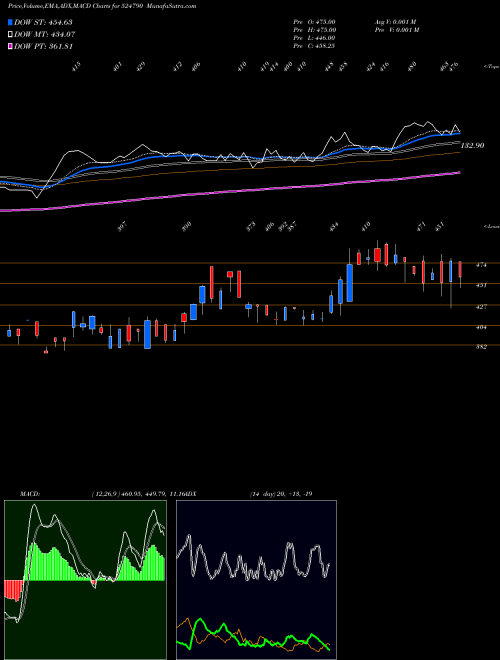Click the 404 price level label

(481, 327)
